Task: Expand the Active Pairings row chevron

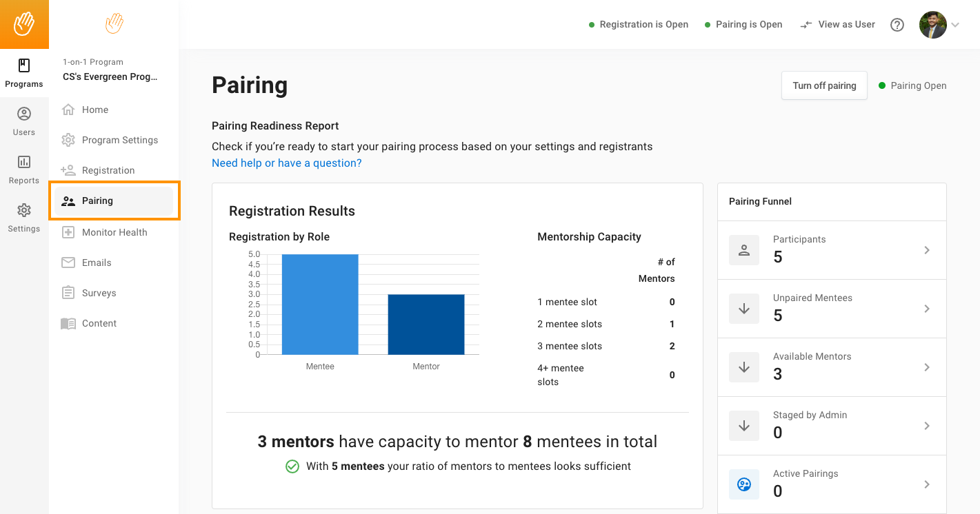Action: (x=927, y=484)
